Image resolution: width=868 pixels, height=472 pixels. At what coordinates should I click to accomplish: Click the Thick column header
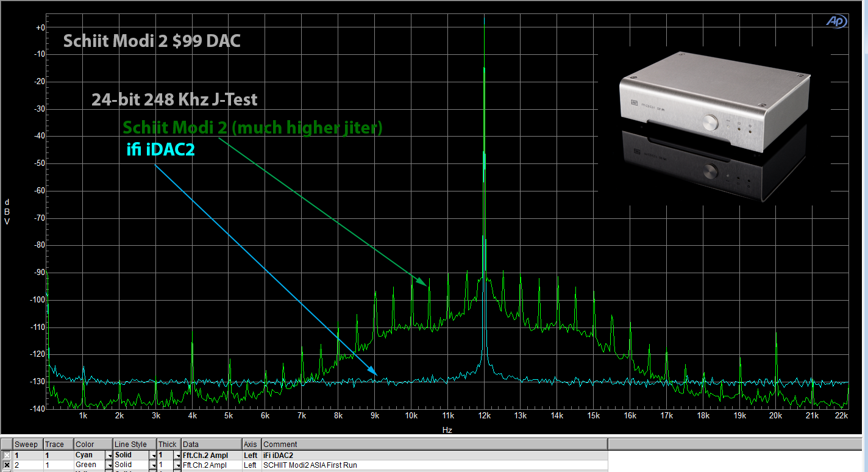click(169, 444)
